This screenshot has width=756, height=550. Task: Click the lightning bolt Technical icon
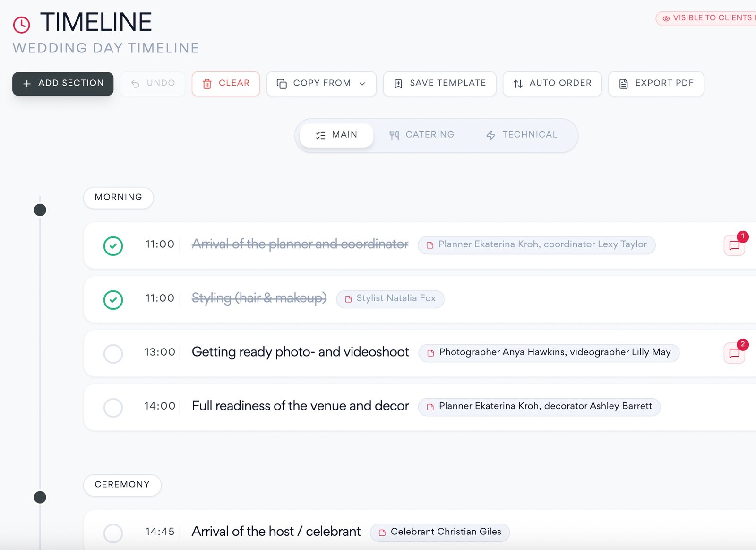point(491,135)
